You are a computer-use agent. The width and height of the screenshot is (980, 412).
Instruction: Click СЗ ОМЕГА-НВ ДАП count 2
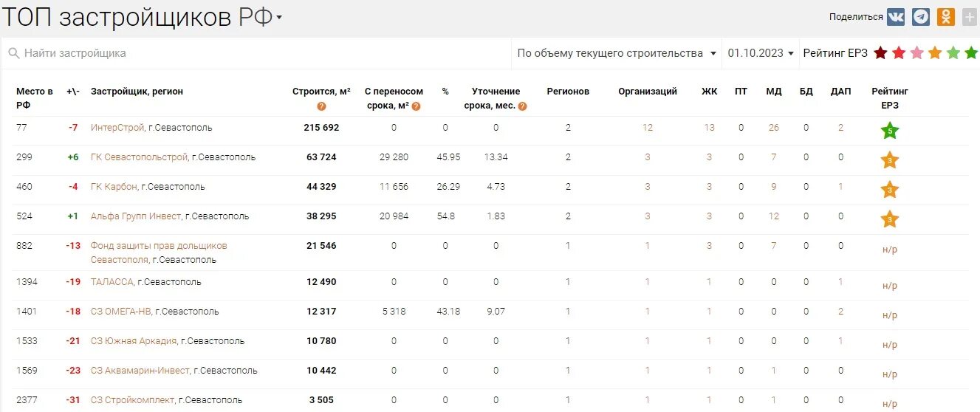pyautogui.click(x=840, y=312)
